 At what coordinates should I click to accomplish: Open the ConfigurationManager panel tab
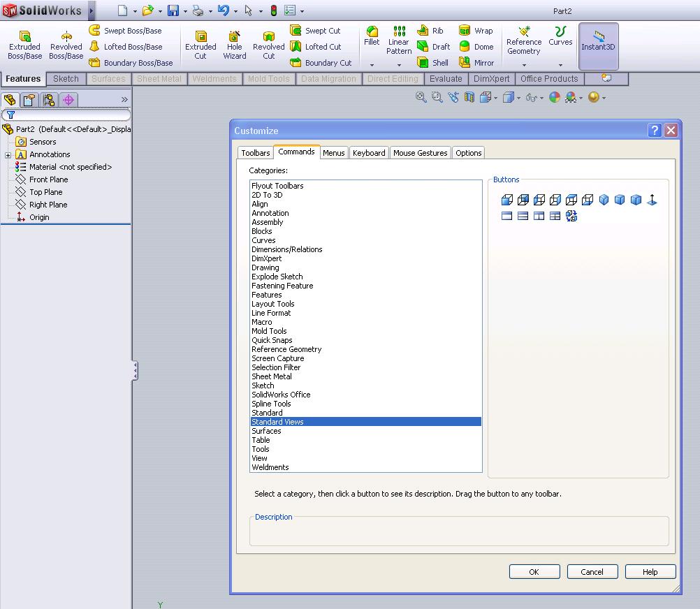[49, 99]
